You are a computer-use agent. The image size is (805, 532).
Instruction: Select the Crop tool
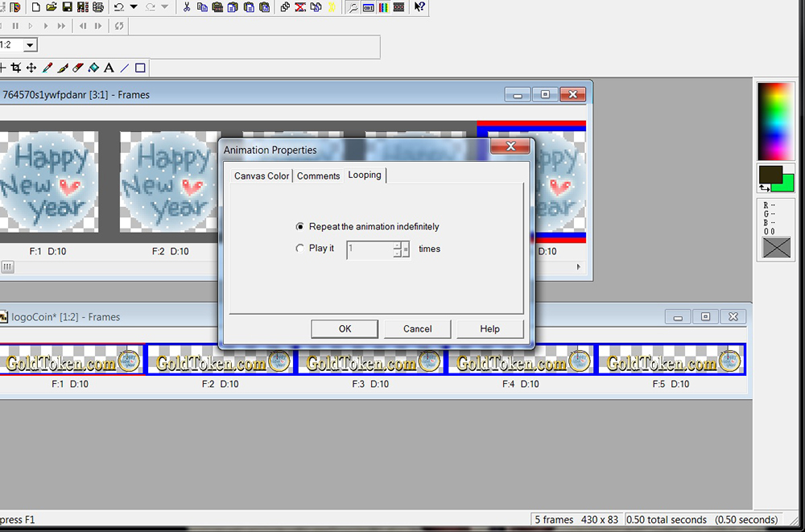pyautogui.click(x=16, y=68)
